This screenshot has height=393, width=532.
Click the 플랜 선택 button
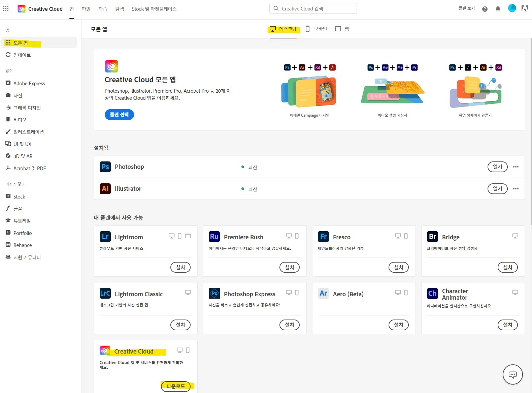pyautogui.click(x=119, y=115)
